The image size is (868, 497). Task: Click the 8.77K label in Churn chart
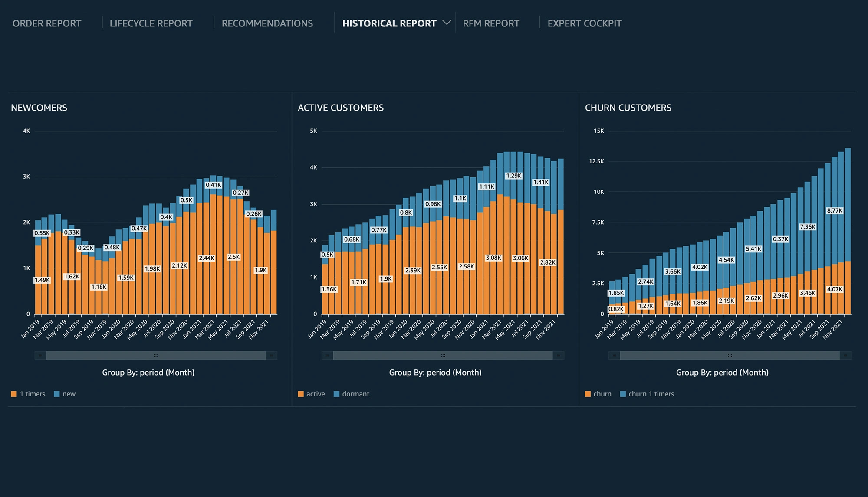(x=834, y=211)
